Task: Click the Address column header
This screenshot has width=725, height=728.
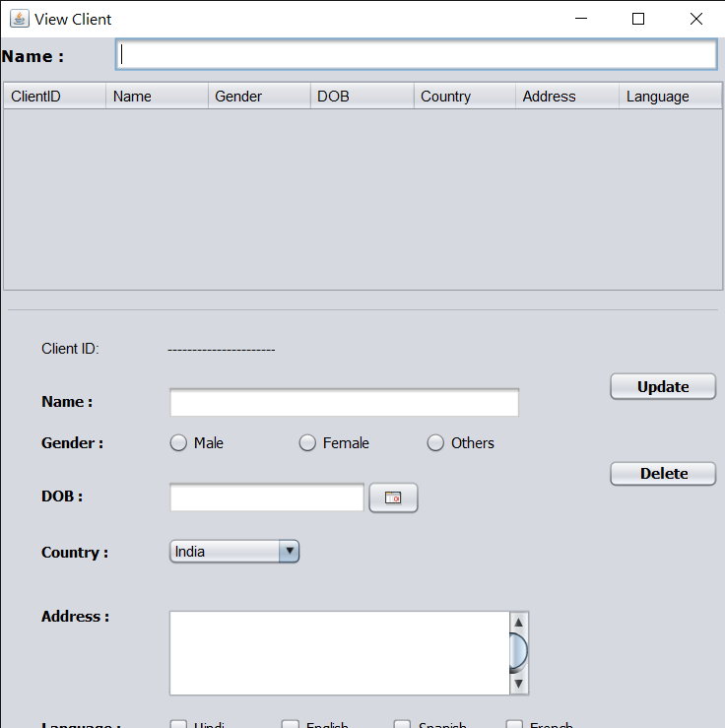Action: point(567,97)
